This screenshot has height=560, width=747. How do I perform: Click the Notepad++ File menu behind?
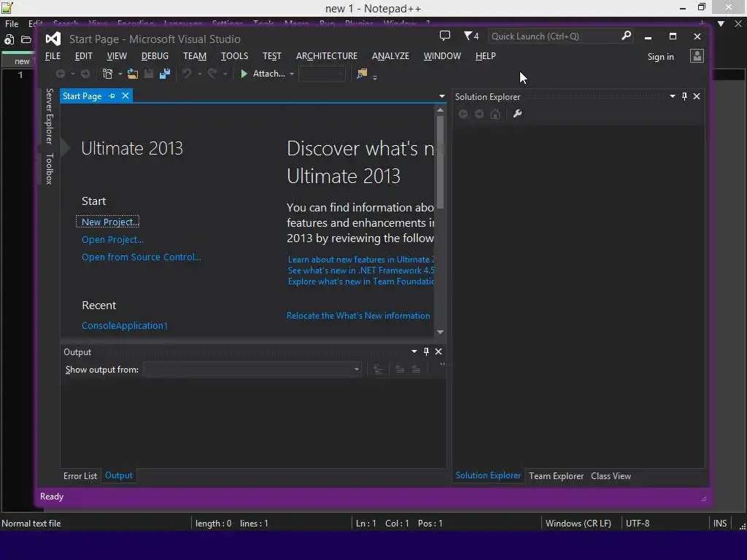tap(12, 24)
